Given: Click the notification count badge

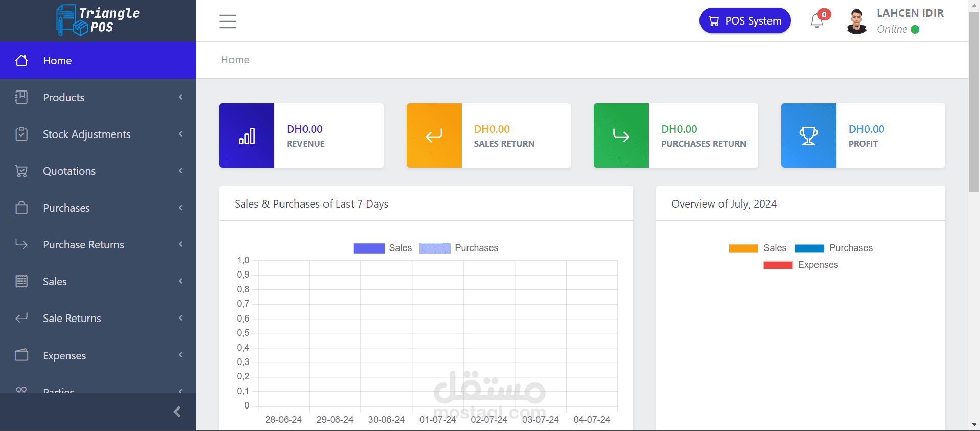Looking at the screenshot, I should pyautogui.click(x=824, y=14).
